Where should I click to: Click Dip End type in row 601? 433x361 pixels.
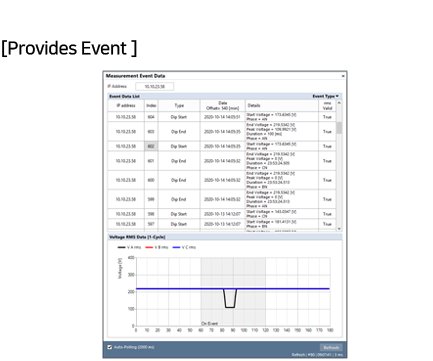tap(179, 161)
